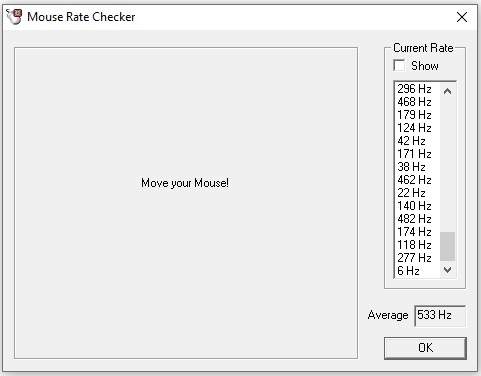Close the Mouse Rate Checker window
This screenshot has height=376, width=481.
(x=462, y=17)
